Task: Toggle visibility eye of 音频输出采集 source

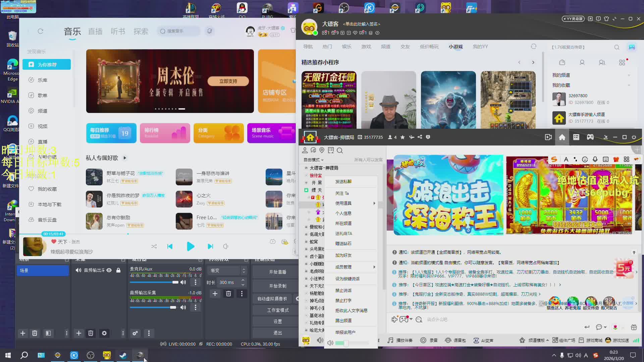Action: tap(109, 270)
